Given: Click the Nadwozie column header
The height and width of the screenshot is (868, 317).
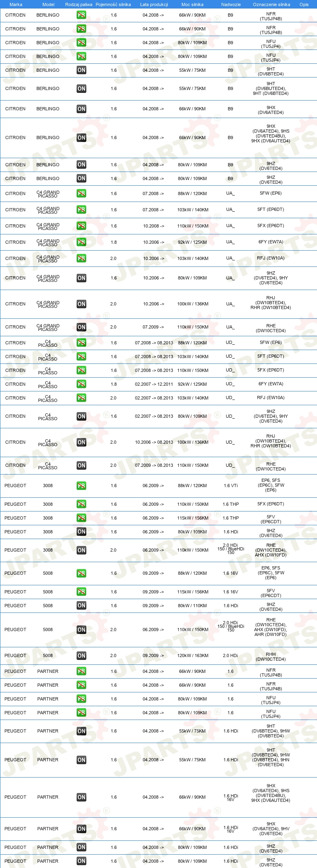Looking at the screenshot, I should (231, 4).
